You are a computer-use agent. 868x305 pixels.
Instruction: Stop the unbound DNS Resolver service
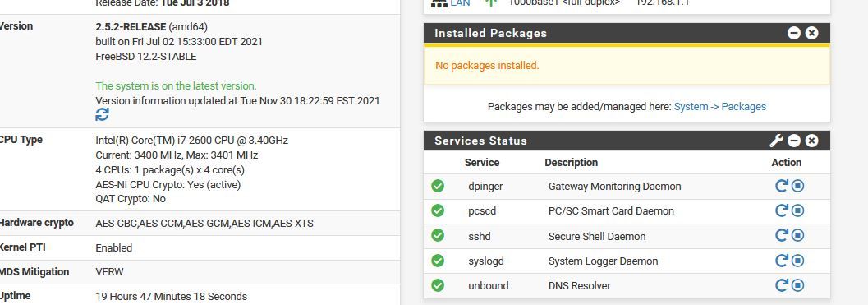pyautogui.click(x=797, y=285)
